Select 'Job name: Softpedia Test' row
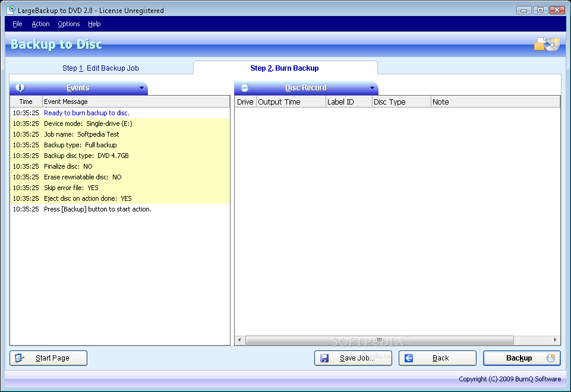The height and width of the screenshot is (392, 571). [x=120, y=134]
